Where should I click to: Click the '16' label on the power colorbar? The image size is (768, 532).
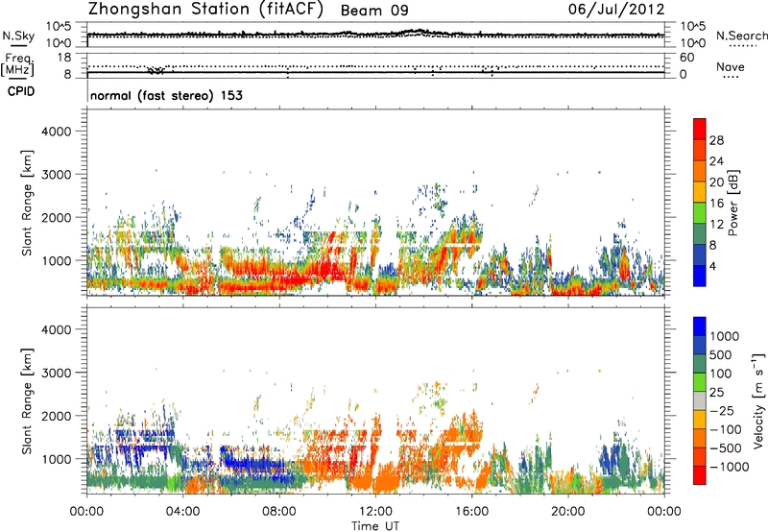pos(716,204)
